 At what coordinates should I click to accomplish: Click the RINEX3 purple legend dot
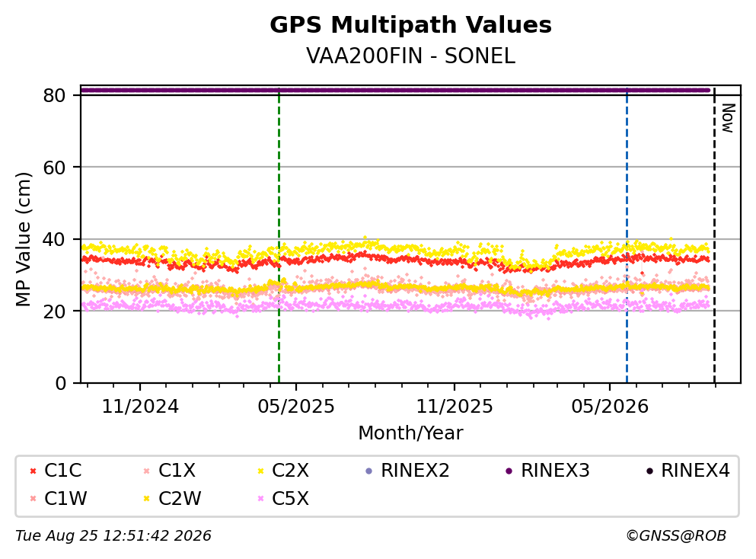[x=509, y=471]
